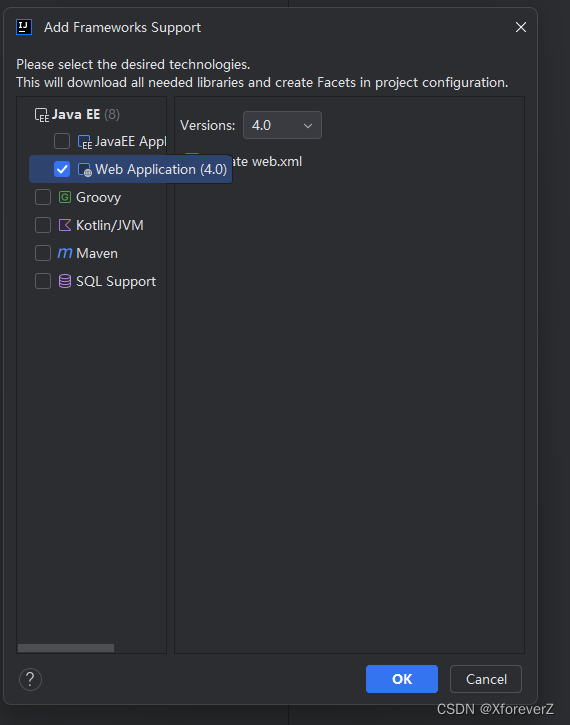Check the SQL Support checkbox
Viewport: 570px width, 725px height.
pos(43,281)
